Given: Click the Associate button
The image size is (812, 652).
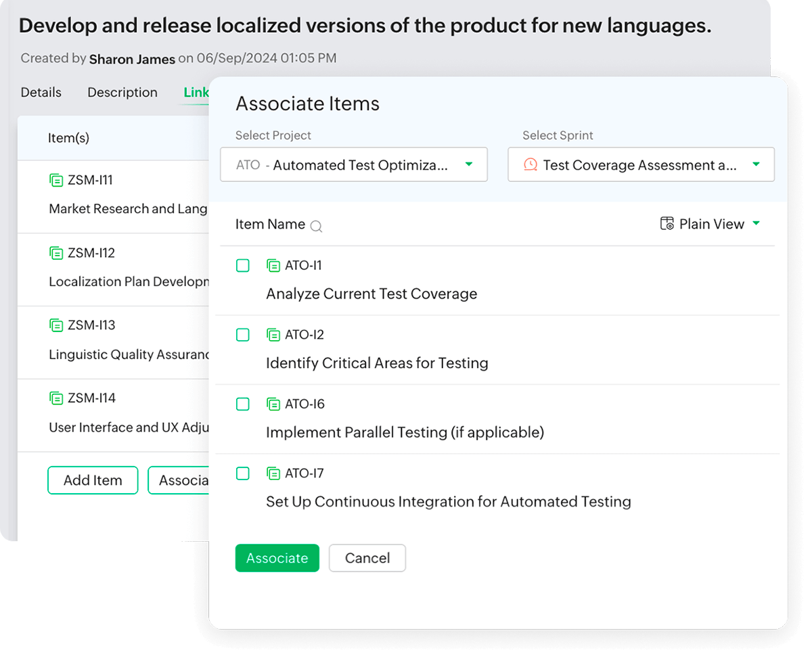Looking at the screenshot, I should point(277,558).
